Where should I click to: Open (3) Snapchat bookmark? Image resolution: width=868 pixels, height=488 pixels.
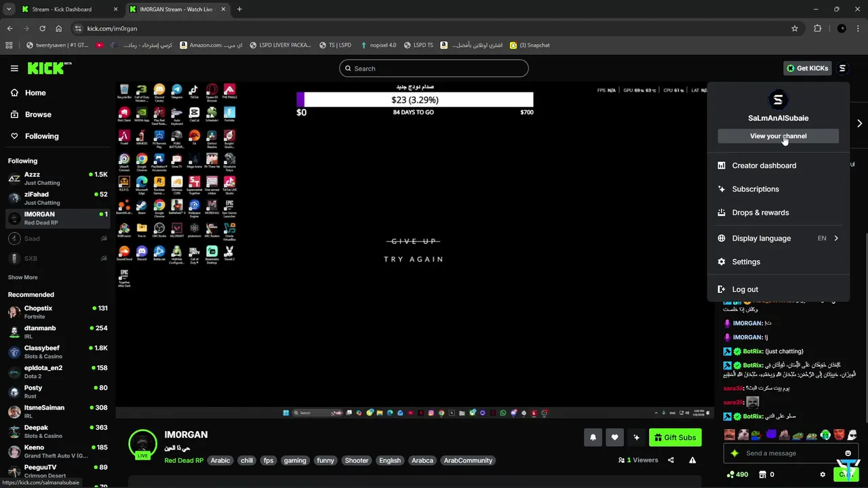[530, 45]
